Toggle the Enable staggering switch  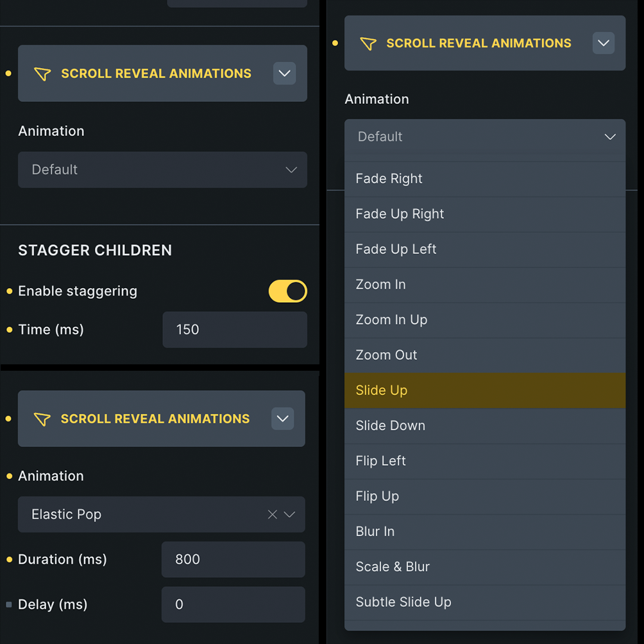click(287, 291)
